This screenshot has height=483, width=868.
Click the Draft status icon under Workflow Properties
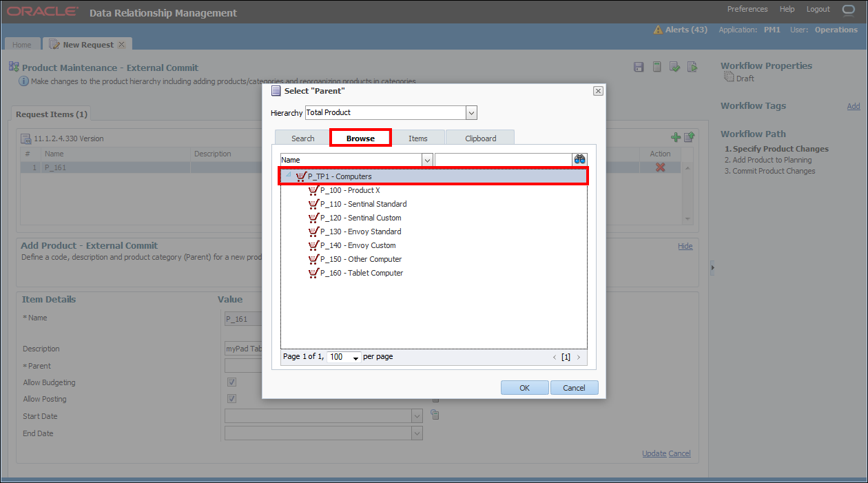729,78
